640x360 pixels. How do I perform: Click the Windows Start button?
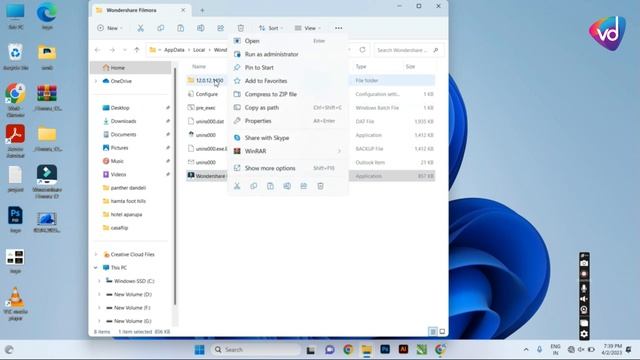coord(199,350)
